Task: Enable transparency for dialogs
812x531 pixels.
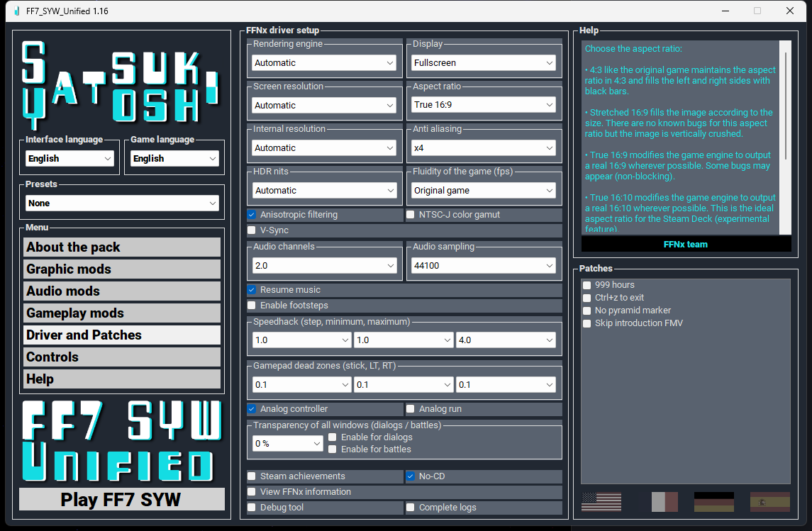Action: click(333, 437)
